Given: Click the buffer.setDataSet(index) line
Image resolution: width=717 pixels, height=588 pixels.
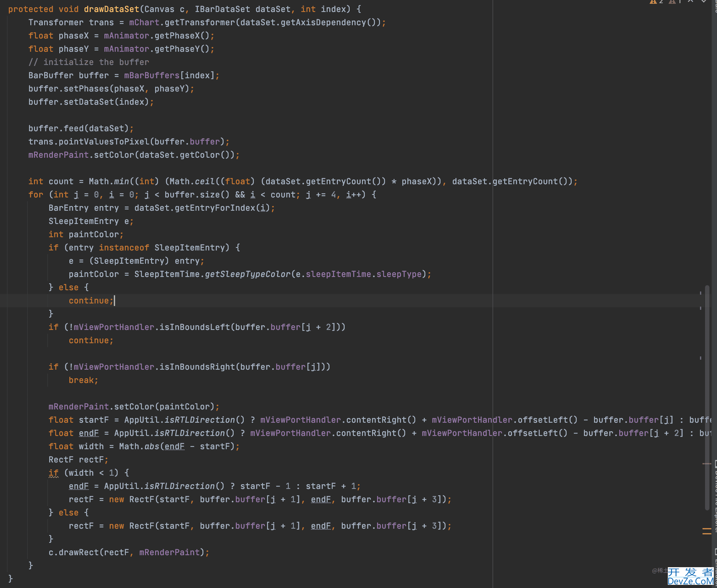Looking at the screenshot, I should coord(91,102).
